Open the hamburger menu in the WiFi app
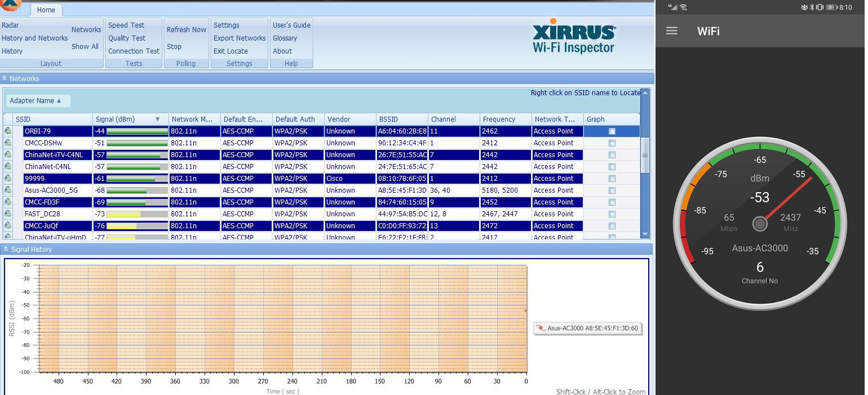 point(671,31)
